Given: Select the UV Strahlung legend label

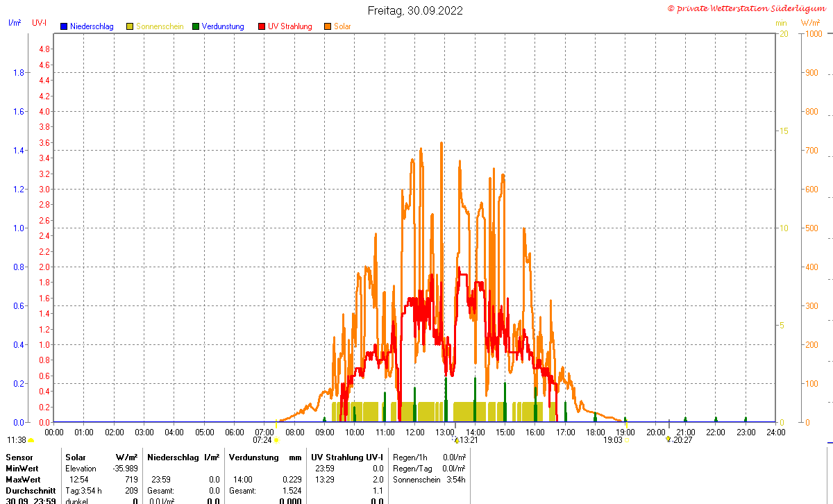Looking at the screenshot, I should coord(290,26).
